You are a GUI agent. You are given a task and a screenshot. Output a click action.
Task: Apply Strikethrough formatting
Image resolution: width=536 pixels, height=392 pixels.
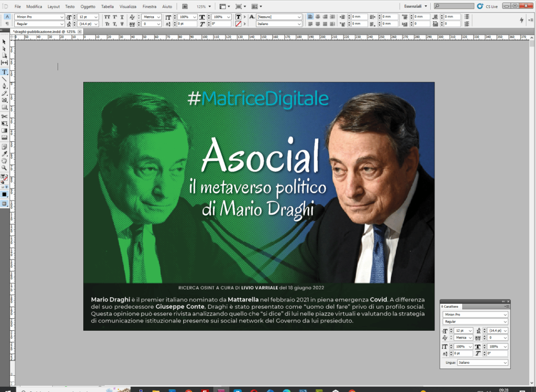122,24
